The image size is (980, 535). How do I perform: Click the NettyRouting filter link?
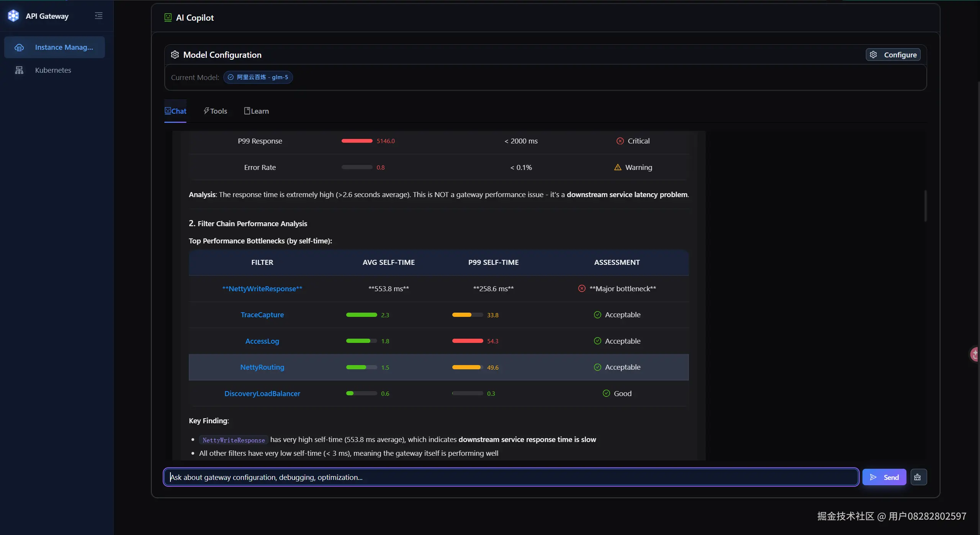(262, 367)
